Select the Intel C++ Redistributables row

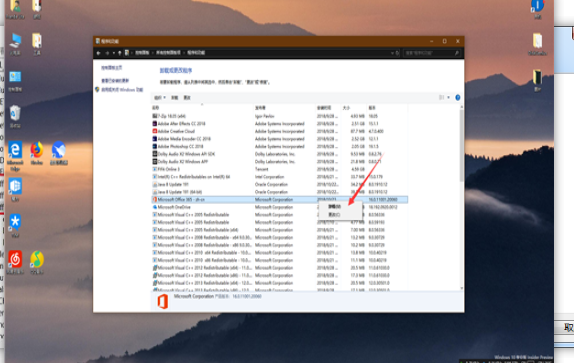[x=280, y=177]
